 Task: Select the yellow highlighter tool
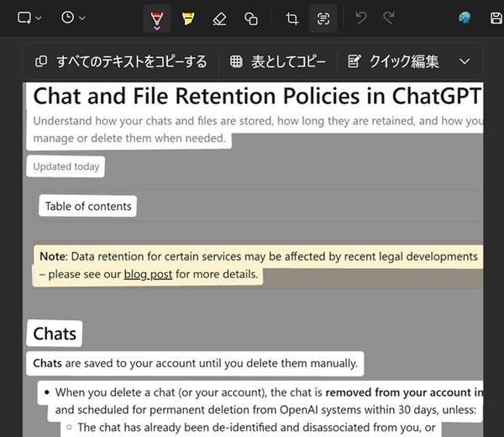[188, 18]
